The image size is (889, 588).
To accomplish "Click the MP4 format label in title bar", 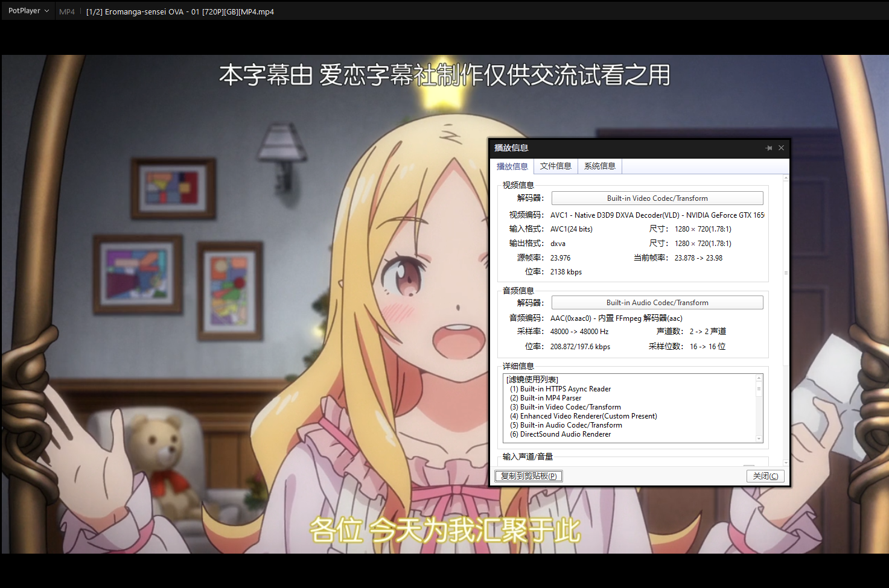I will 67,11.
